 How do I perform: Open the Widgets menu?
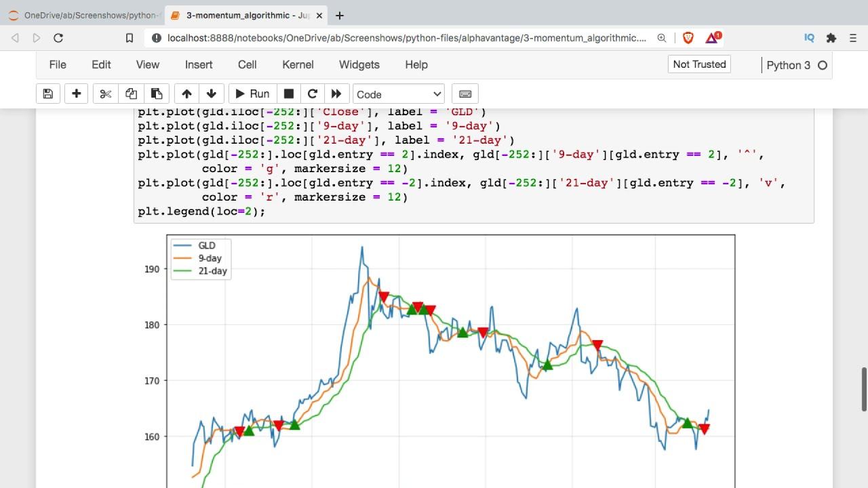coord(359,64)
